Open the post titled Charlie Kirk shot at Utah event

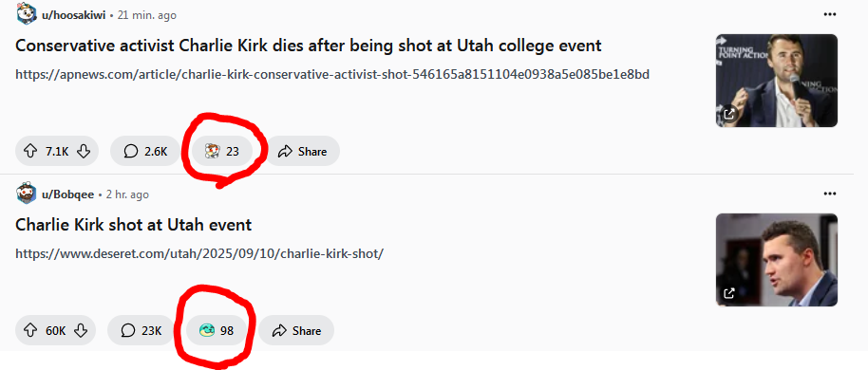(x=133, y=225)
